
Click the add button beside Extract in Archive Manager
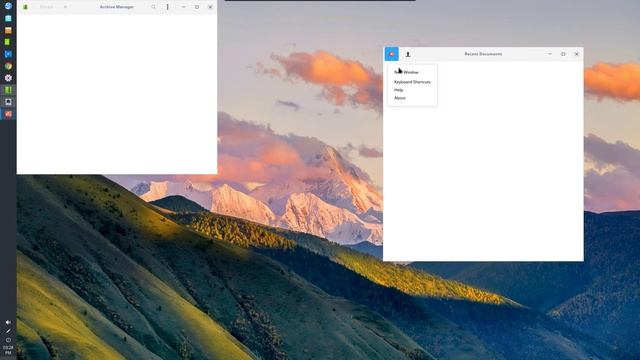tap(65, 7)
